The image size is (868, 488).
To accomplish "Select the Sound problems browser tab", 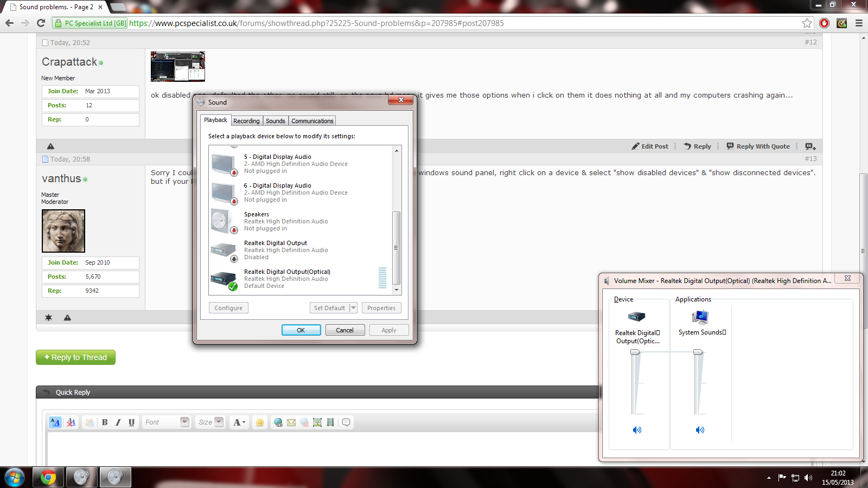I will (56, 7).
